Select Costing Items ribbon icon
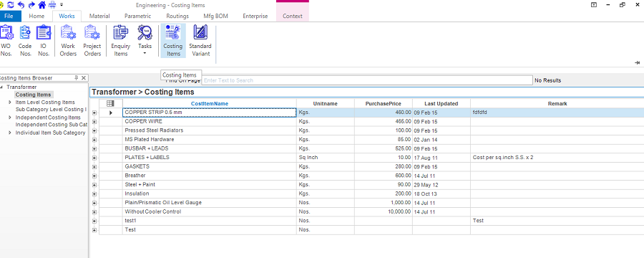 click(173, 41)
